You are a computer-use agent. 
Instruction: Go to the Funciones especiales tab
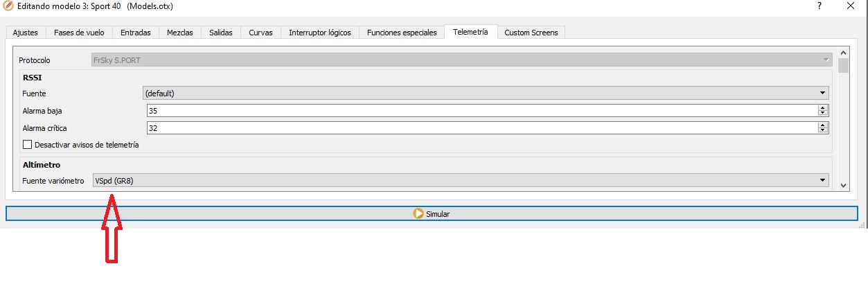point(401,33)
